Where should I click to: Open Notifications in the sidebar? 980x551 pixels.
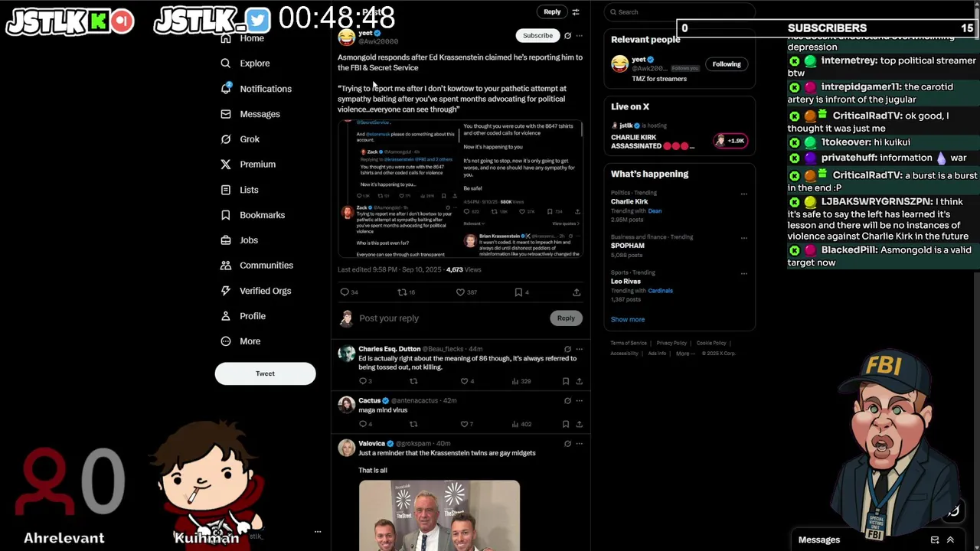256,89
